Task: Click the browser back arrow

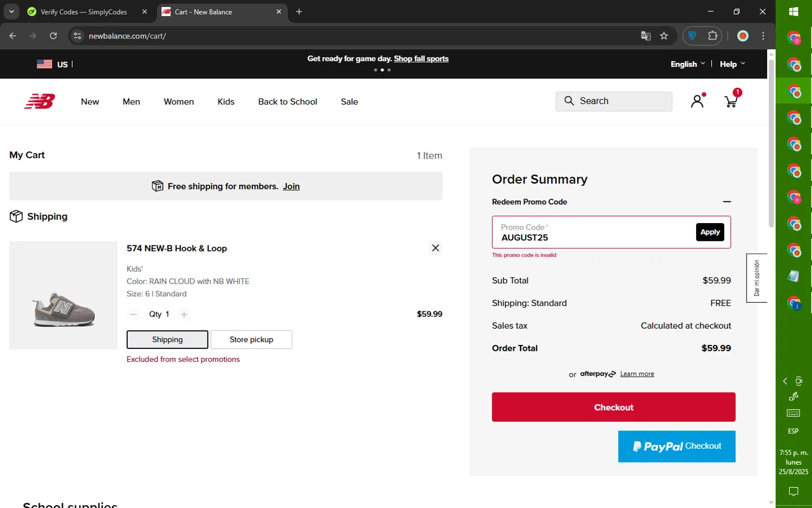Action: click(x=12, y=36)
